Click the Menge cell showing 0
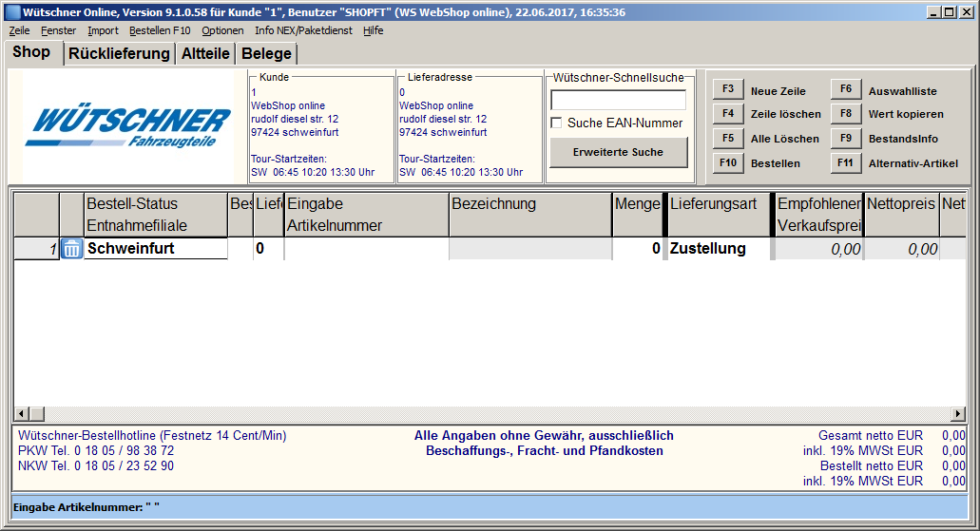The width and height of the screenshot is (980, 531). pos(637,249)
